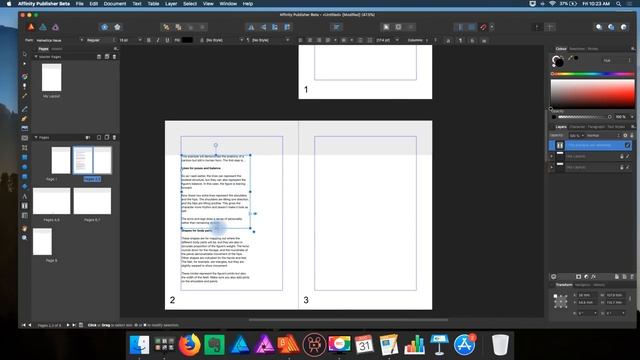
Task: Collapse the Master Pages section
Action: pyautogui.click(x=36, y=57)
